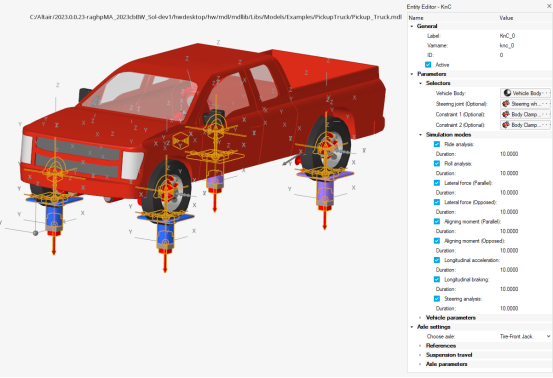Select the blue jack under the near front wheel
The height and width of the screenshot is (378, 553).
[x=165, y=234]
